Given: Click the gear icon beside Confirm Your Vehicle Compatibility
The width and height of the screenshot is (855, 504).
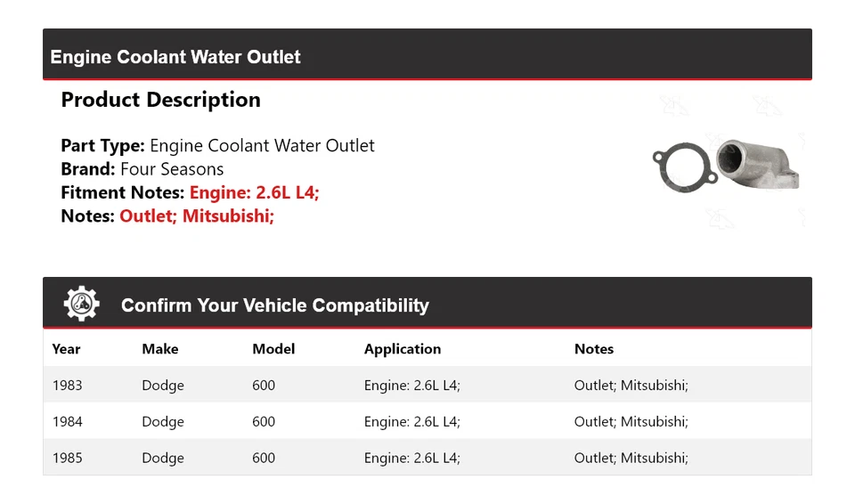Looking at the screenshot, I should (81, 304).
